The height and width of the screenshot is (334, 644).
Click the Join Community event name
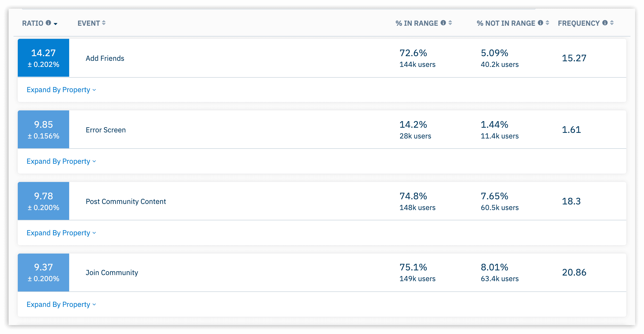click(112, 272)
